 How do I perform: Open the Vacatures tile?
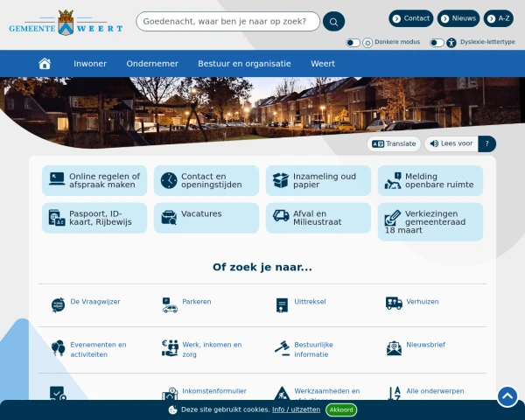click(206, 218)
